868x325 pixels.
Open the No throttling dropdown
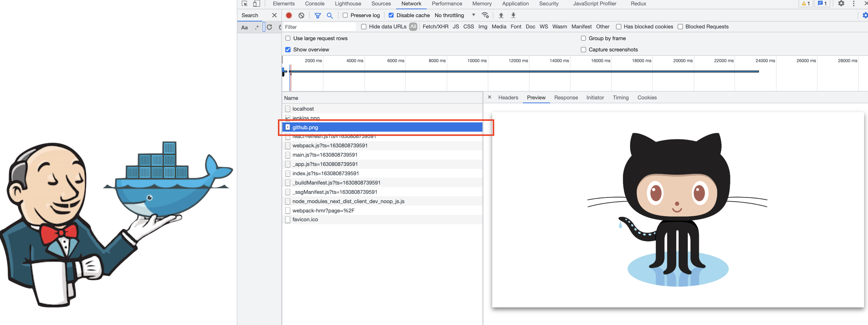click(x=455, y=15)
